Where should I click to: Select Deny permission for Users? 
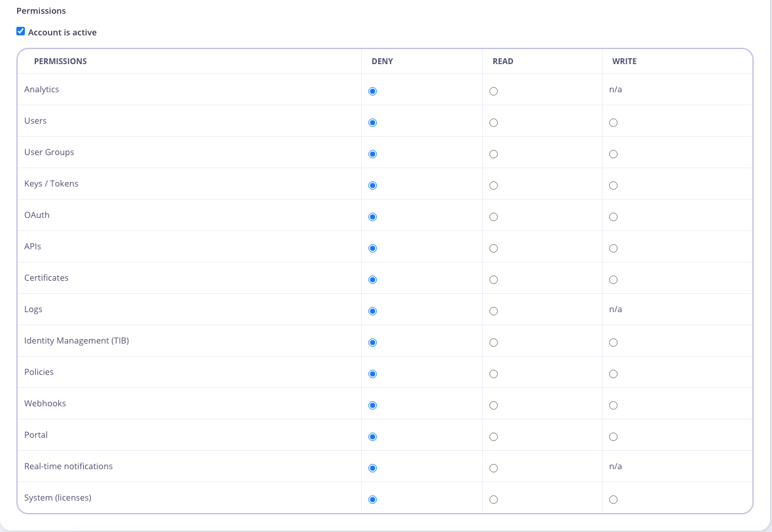click(x=372, y=122)
